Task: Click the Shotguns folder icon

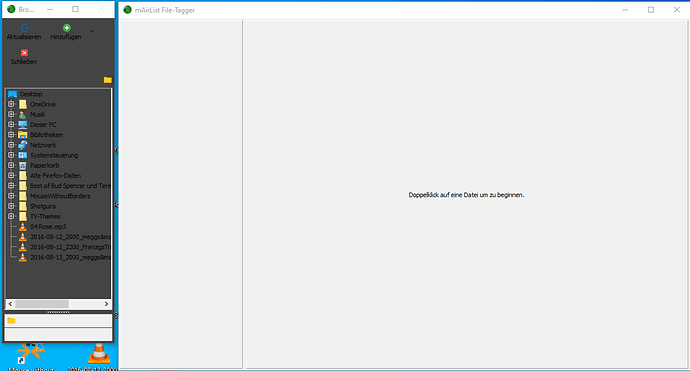Action: click(23, 206)
